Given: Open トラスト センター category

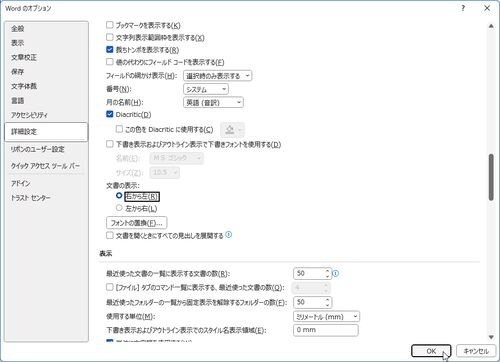Looking at the screenshot, I should [46, 198].
